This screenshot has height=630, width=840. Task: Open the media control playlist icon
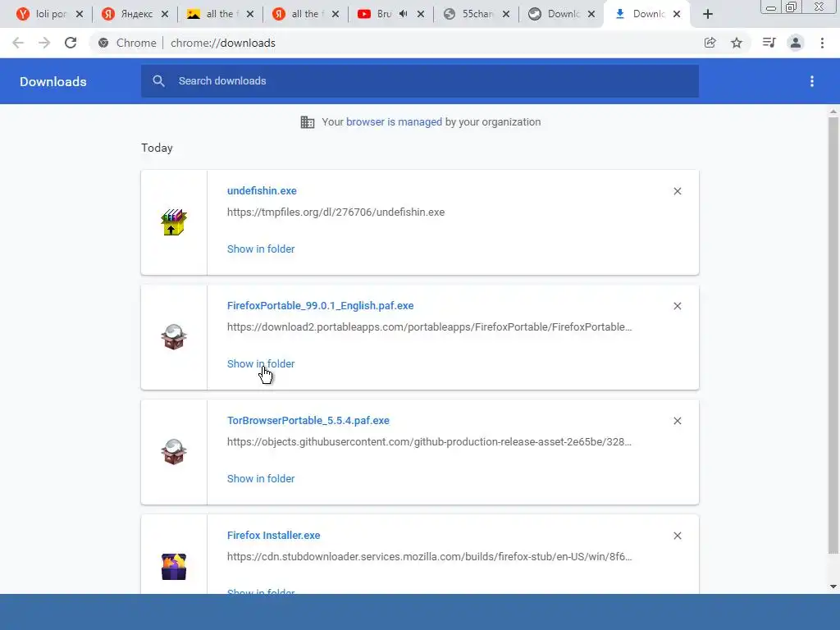click(x=769, y=43)
